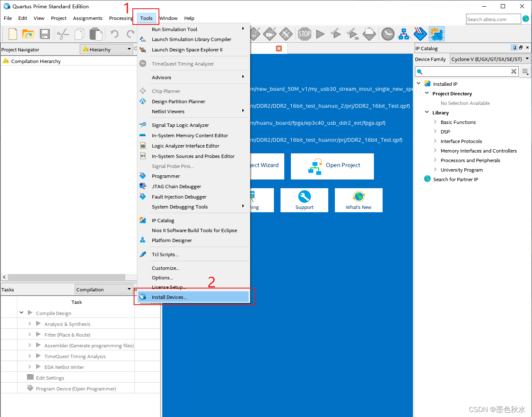Click the Program Device (Open Programmer) icon

click(x=30, y=388)
